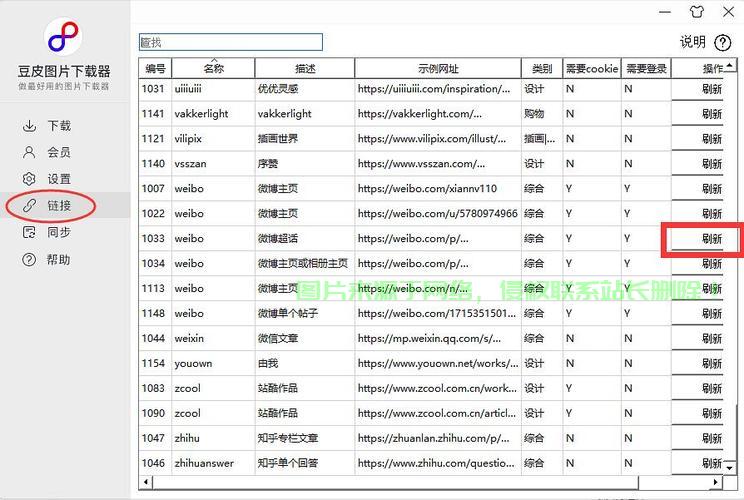Click the download arrow icon beside 下载

point(29,126)
